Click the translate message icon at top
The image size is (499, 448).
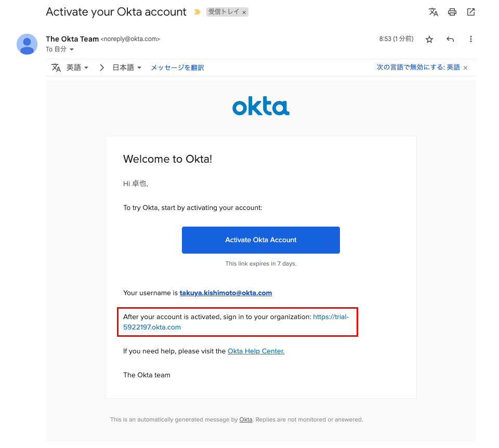[433, 12]
